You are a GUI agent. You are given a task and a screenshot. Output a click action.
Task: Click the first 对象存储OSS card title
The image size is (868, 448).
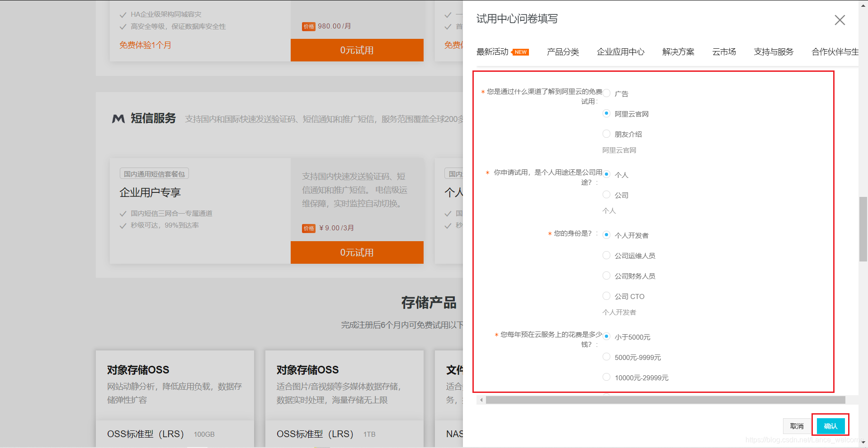point(138,370)
